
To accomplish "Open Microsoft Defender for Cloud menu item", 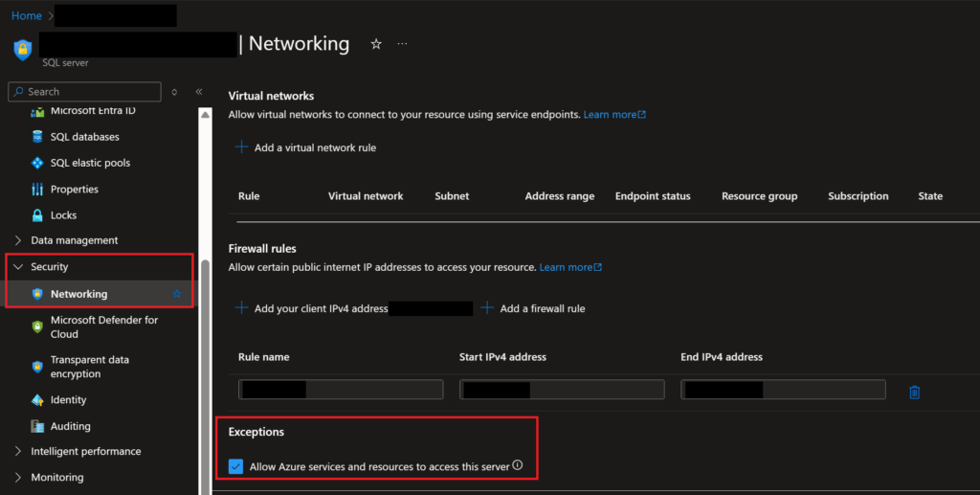I will pyautogui.click(x=104, y=326).
